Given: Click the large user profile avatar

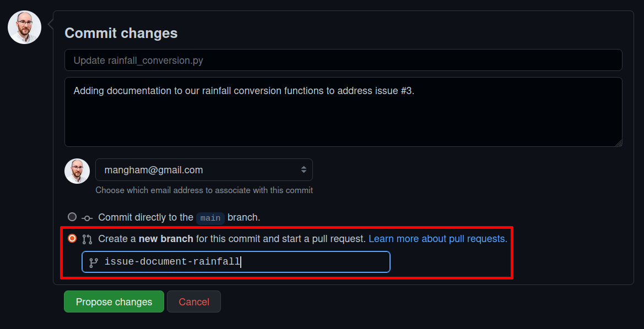Looking at the screenshot, I should pyautogui.click(x=24, y=28).
